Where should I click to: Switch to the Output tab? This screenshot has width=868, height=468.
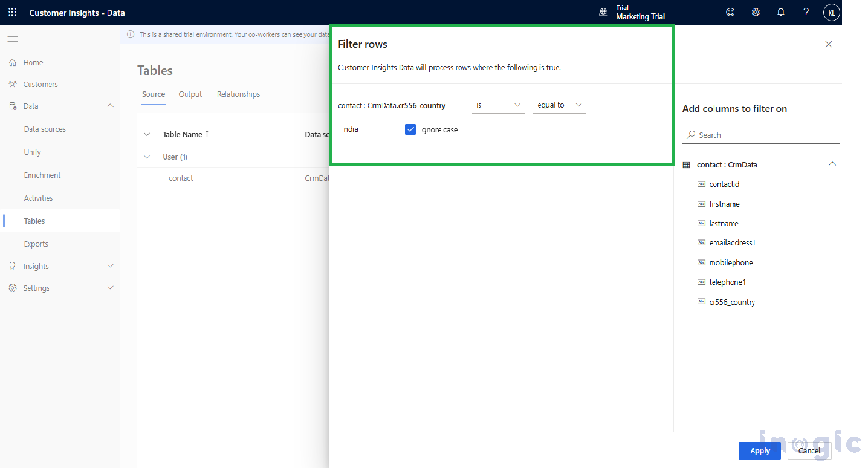coord(190,94)
